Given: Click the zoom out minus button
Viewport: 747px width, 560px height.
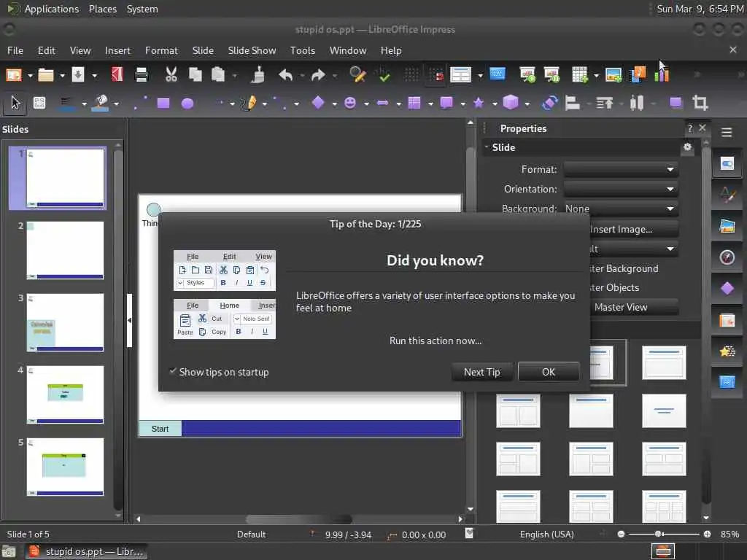Looking at the screenshot, I should point(621,534).
